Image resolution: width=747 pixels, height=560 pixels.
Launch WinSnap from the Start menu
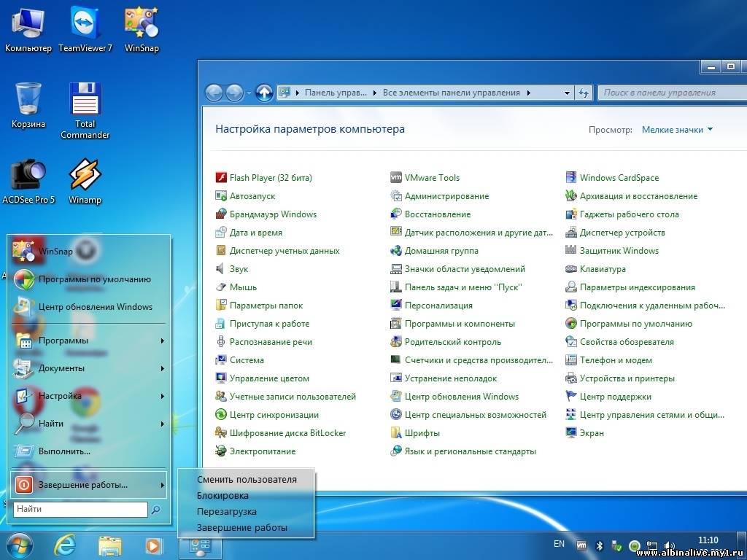coord(89,251)
